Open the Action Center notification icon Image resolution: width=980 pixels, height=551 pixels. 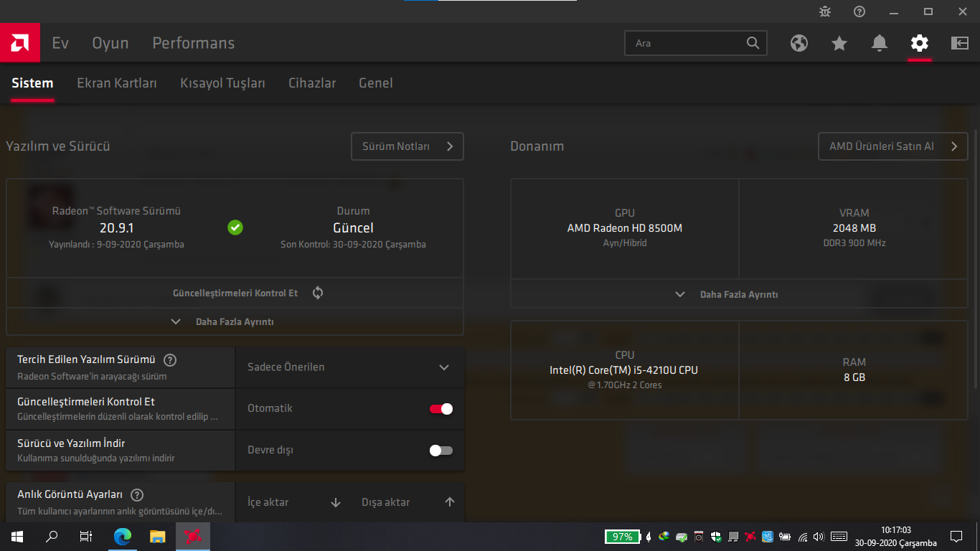click(956, 537)
